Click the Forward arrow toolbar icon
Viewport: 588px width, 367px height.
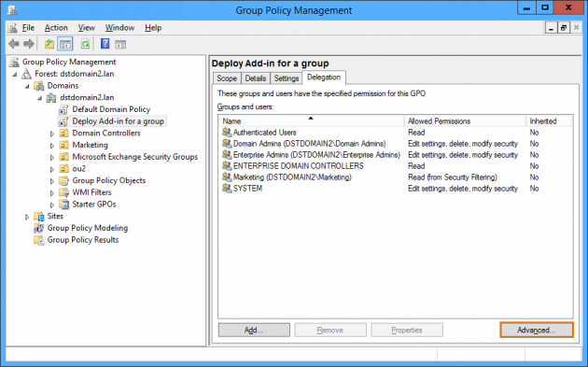click(x=29, y=44)
